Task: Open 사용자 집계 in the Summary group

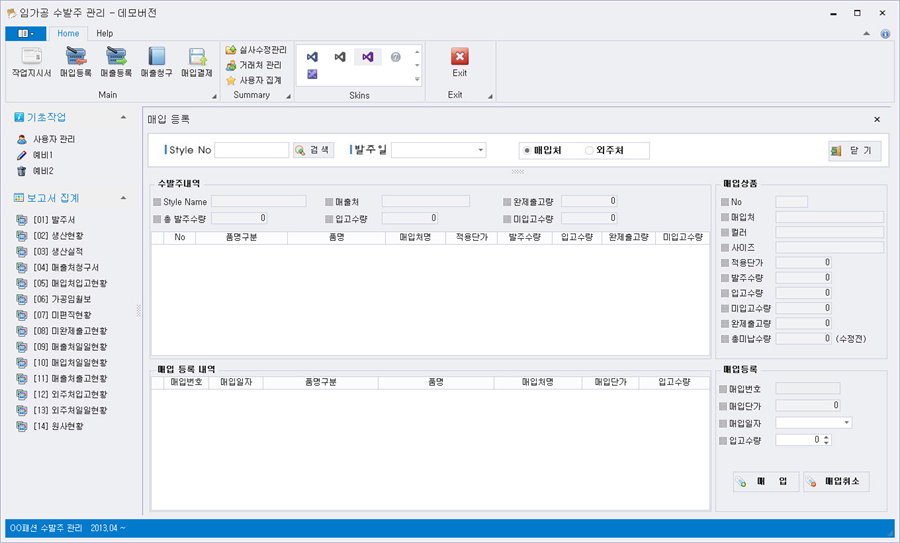Action: point(254,80)
